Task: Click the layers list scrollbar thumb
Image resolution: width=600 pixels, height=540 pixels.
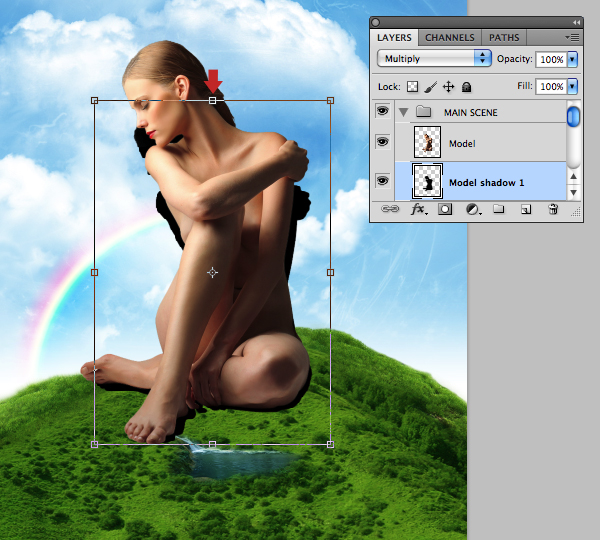Action: [573, 117]
